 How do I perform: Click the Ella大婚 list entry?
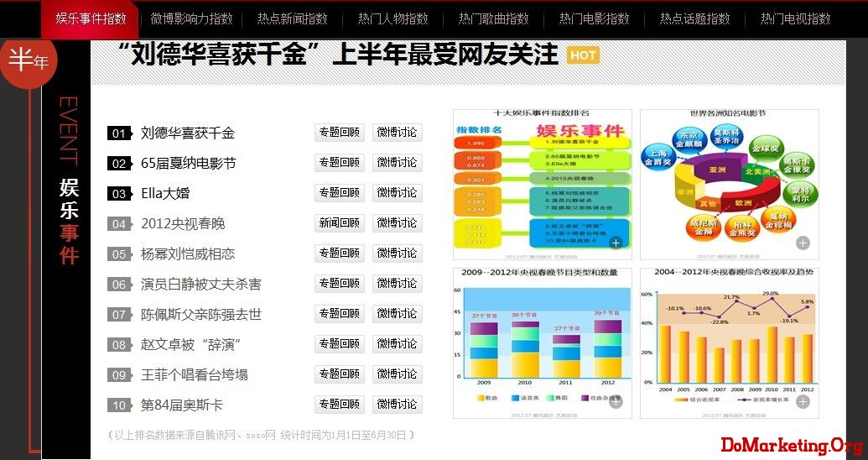pyautogui.click(x=165, y=193)
